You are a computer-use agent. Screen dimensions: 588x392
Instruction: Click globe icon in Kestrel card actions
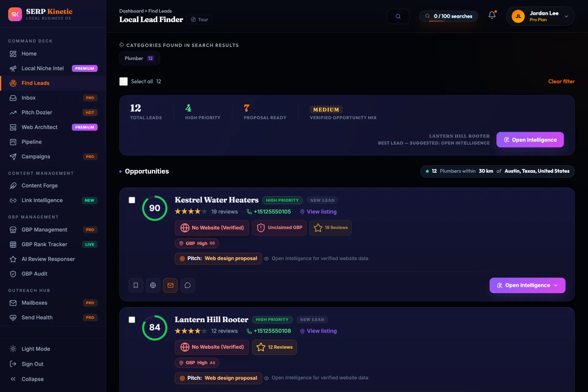coord(153,285)
